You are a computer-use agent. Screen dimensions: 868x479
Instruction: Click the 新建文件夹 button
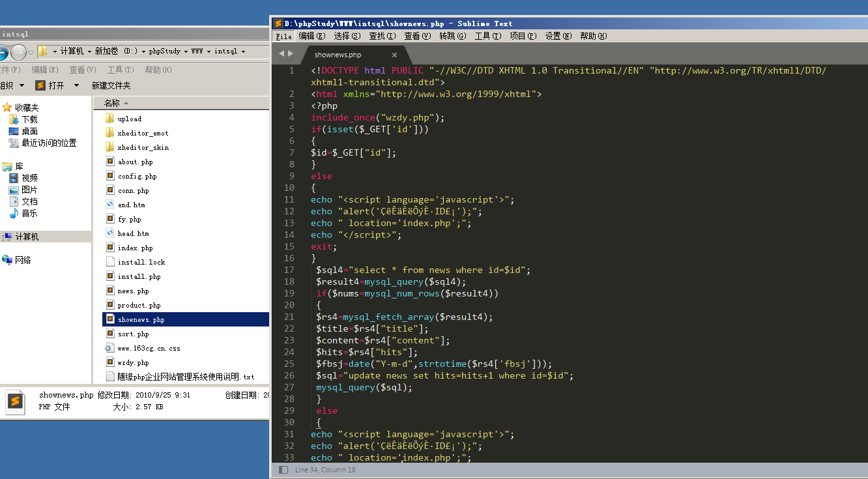pos(111,85)
